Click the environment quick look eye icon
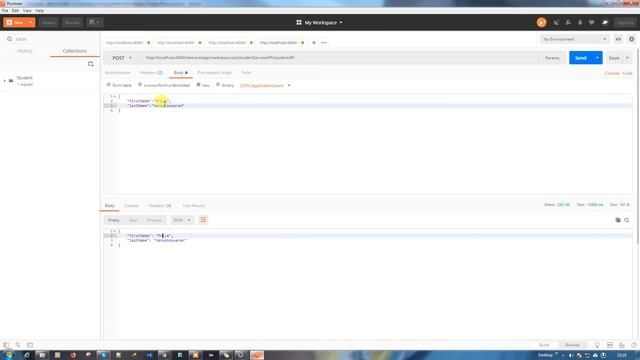This screenshot has width=640, height=360. tap(618, 39)
